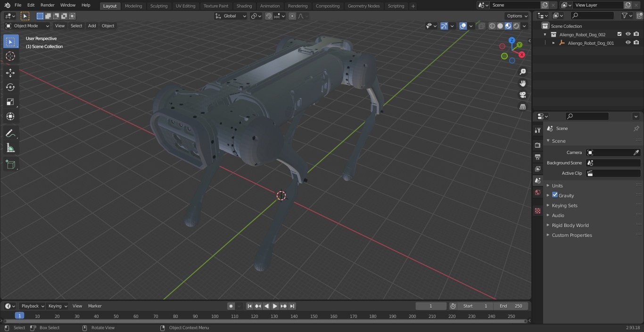The image size is (644, 332).
Task: Play animation forward
Action: pos(275,306)
